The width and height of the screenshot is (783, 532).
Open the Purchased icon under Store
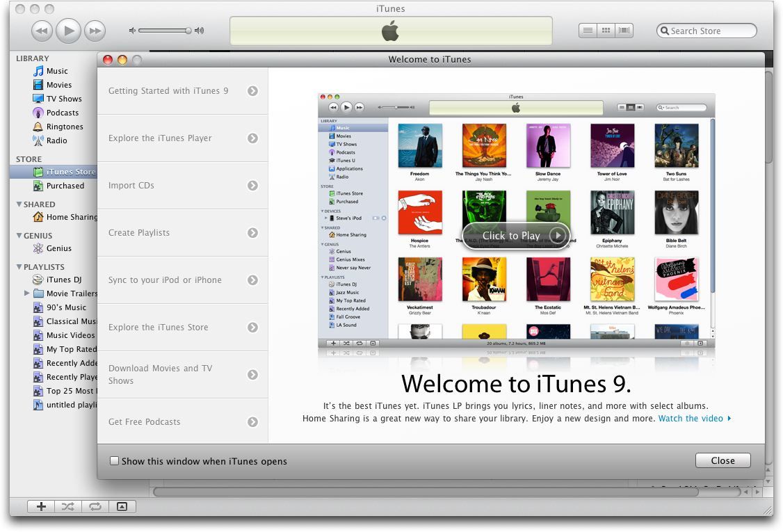[38, 186]
